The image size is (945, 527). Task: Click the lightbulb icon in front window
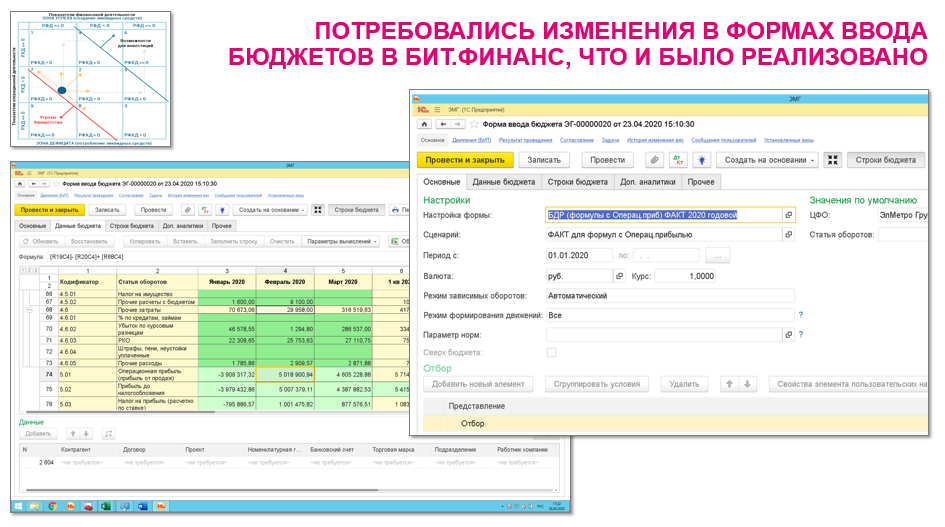click(702, 160)
